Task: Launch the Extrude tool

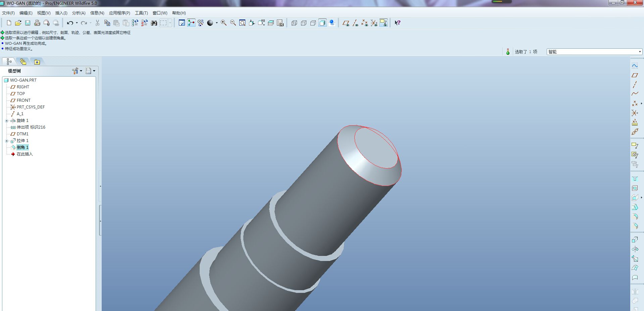Action: coord(635,239)
